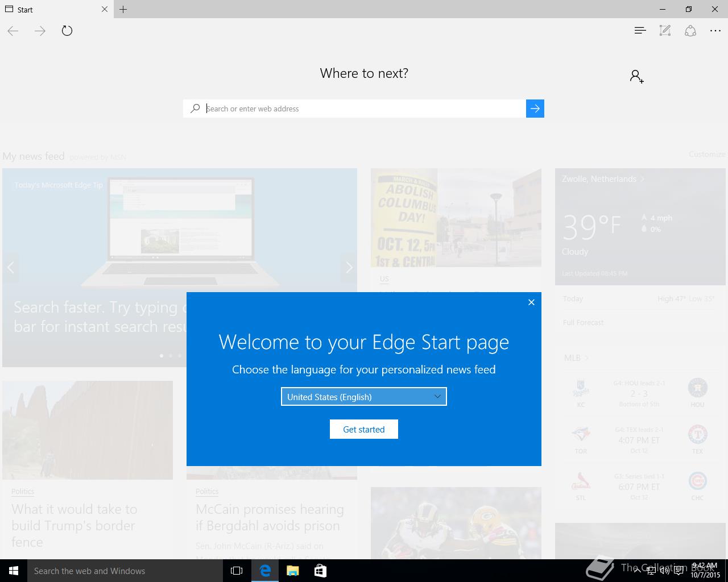Screen dimensions: 728x582
Task: Open the Customize link
Action: (707, 154)
